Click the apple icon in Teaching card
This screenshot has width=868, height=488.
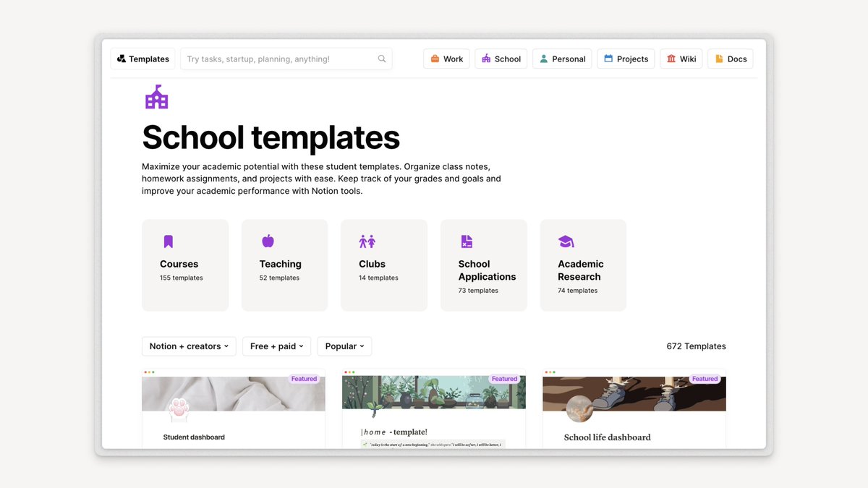pyautogui.click(x=268, y=241)
